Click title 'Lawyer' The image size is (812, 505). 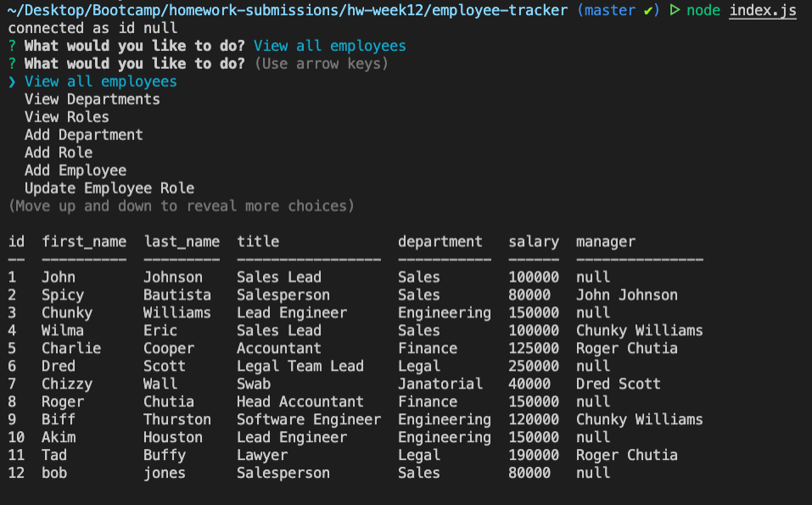262,455
